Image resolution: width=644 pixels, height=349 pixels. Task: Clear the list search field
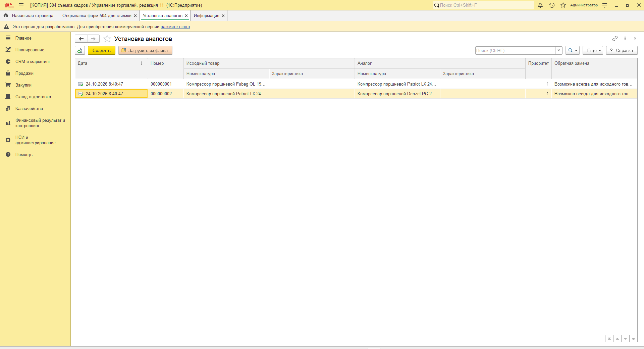558,50
